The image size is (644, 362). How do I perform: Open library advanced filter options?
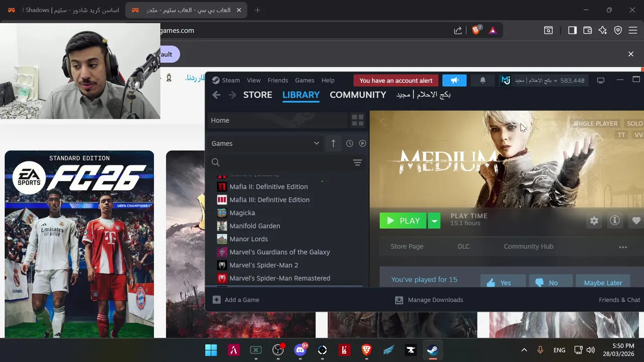pos(357,162)
